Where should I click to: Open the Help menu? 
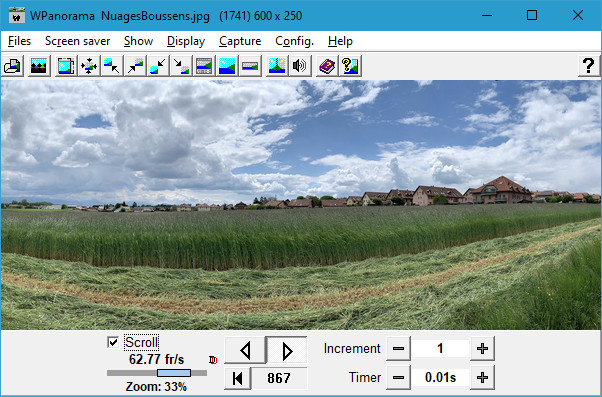340,41
